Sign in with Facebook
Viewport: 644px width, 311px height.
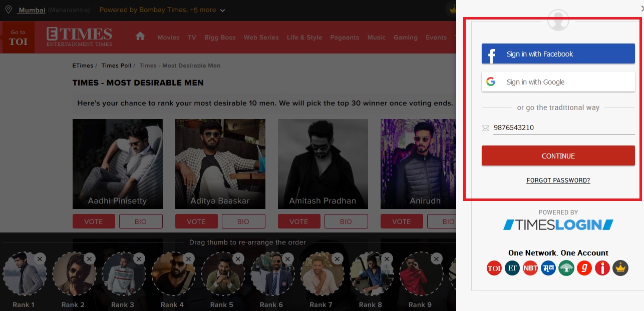click(x=558, y=54)
